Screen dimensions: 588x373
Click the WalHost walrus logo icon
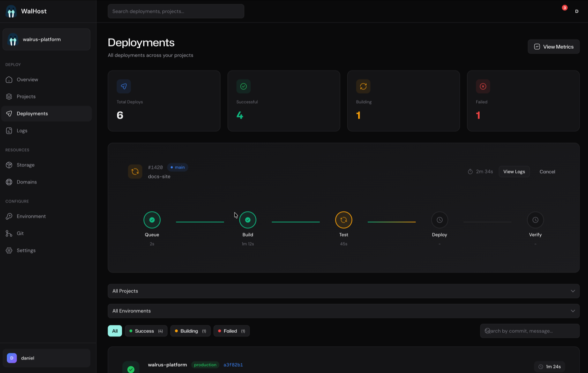pos(11,11)
